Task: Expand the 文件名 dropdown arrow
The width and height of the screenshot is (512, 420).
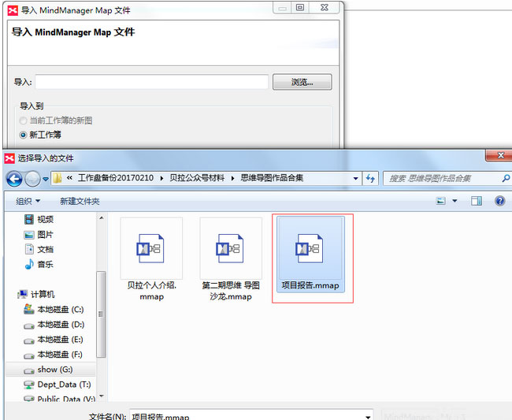Action: (x=369, y=416)
